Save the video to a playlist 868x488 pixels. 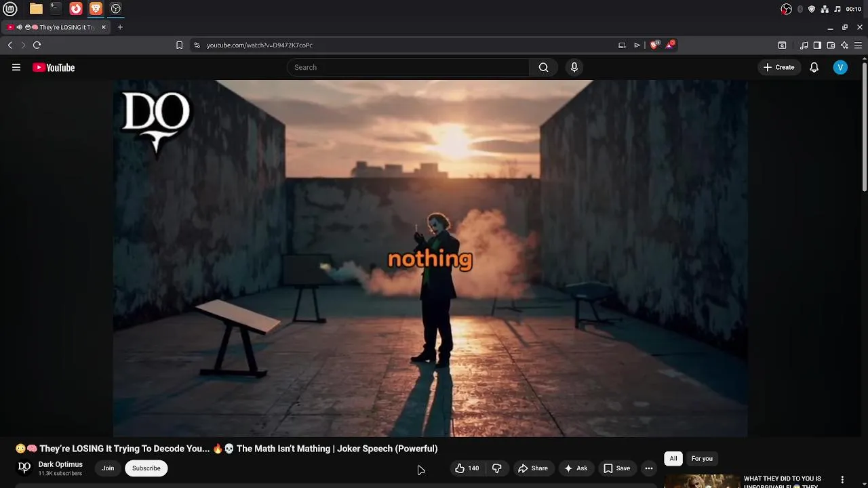pyautogui.click(x=617, y=468)
